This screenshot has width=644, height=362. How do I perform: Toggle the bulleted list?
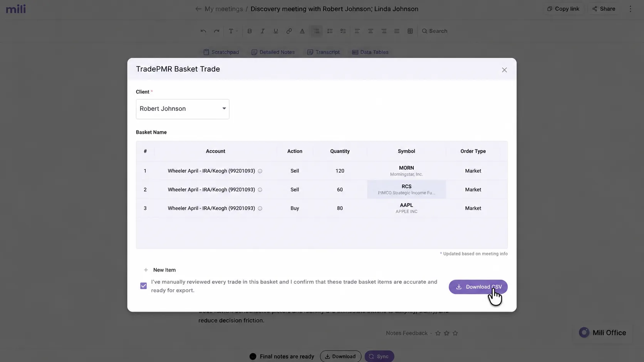coord(316,31)
